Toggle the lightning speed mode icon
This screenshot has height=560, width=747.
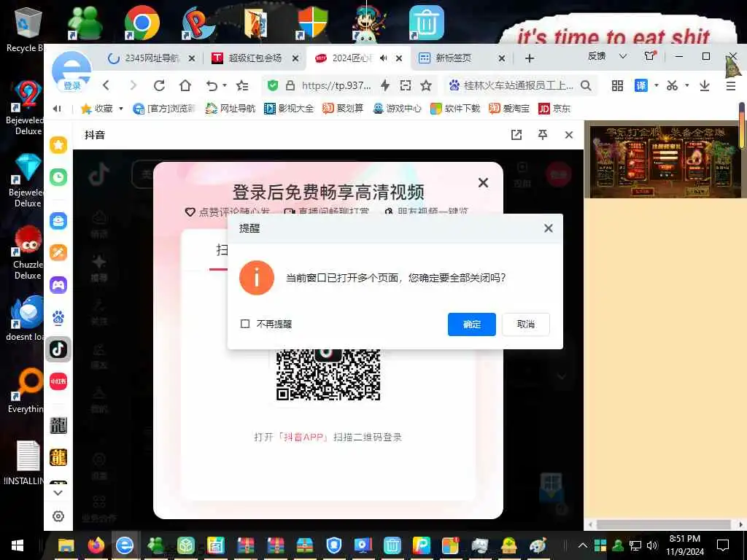[385, 85]
